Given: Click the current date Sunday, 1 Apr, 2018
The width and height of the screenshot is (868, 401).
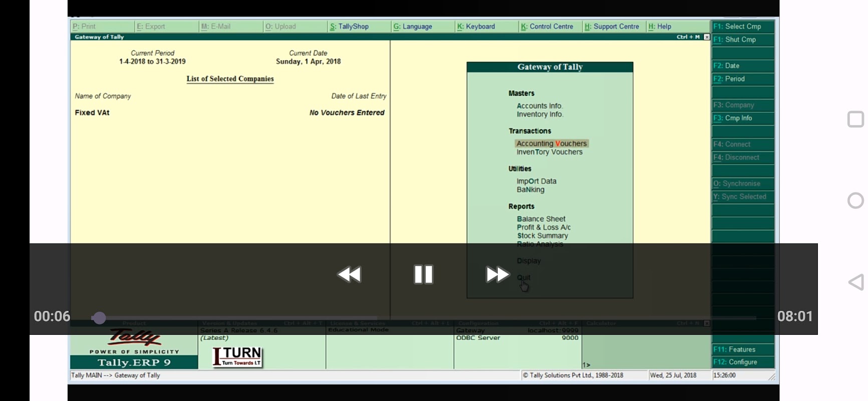Looking at the screenshot, I should [309, 62].
